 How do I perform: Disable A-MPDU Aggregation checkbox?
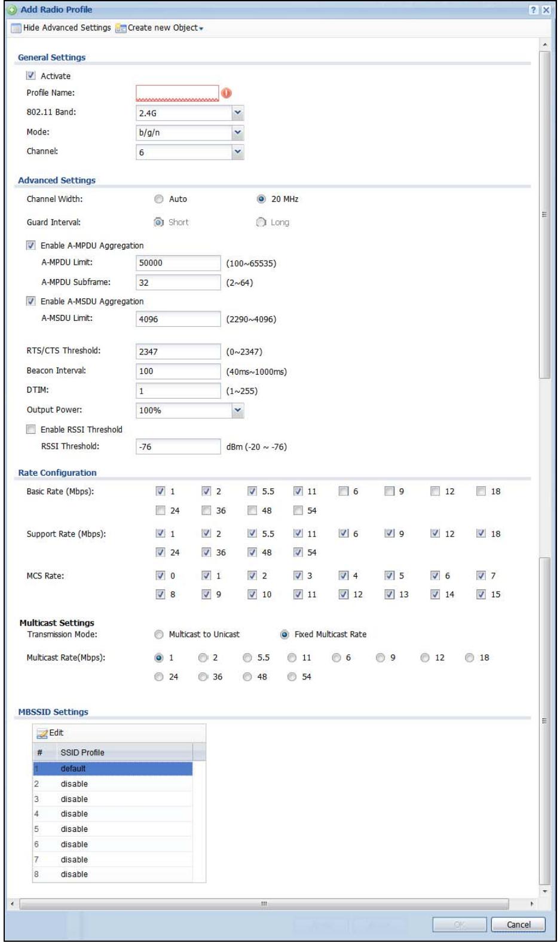(31, 246)
